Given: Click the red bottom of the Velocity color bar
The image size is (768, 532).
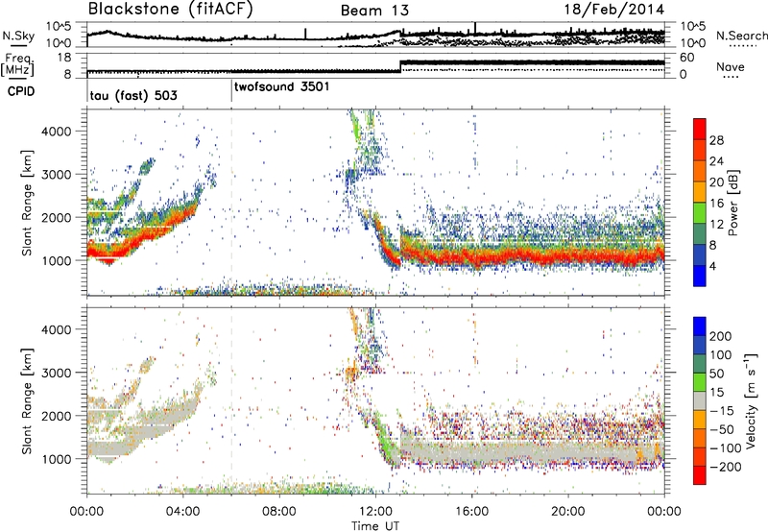Looking at the screenshot, I should click(700, 475).
